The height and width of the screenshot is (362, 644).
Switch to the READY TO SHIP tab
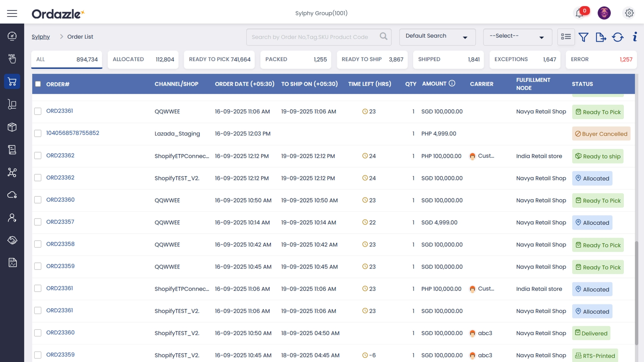pyautogui.click(x=372, y=59)
